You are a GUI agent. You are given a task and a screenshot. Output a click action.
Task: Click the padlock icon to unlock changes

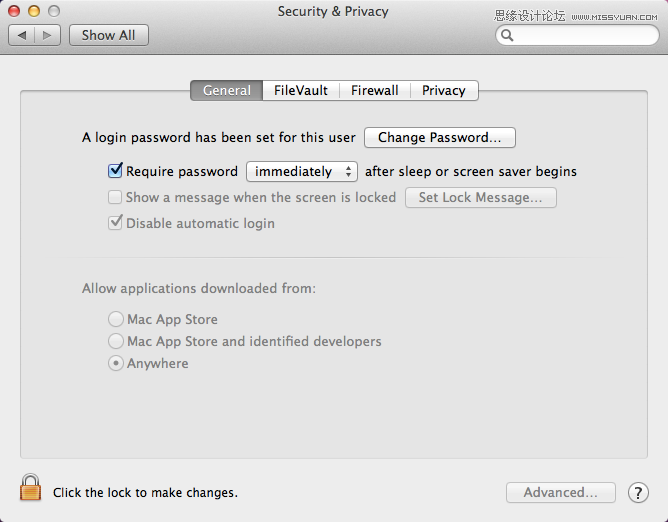[30, 487]
